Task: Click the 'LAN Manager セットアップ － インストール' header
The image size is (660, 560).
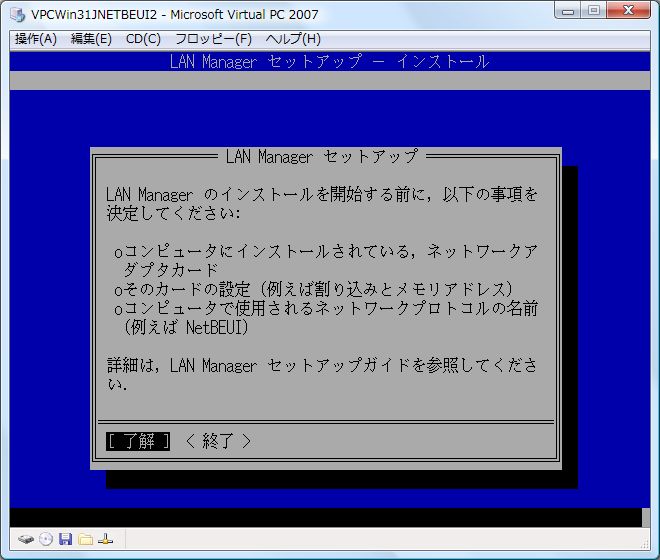Action: tap(330, 62)
